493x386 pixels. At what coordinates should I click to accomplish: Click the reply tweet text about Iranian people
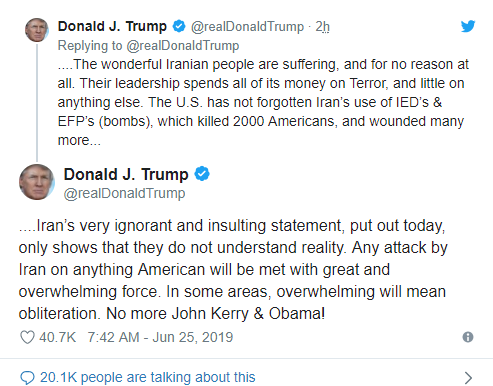(263, 102)
